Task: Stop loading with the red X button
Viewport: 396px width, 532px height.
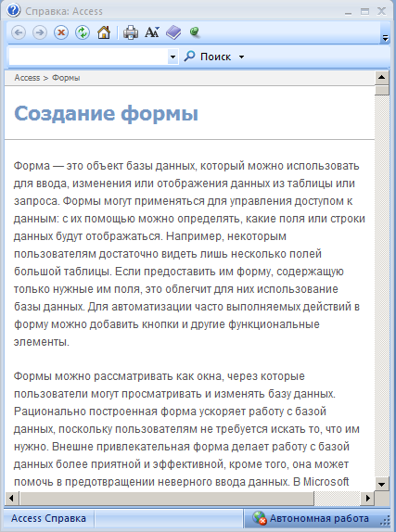Action: click(x=61, y=33)
